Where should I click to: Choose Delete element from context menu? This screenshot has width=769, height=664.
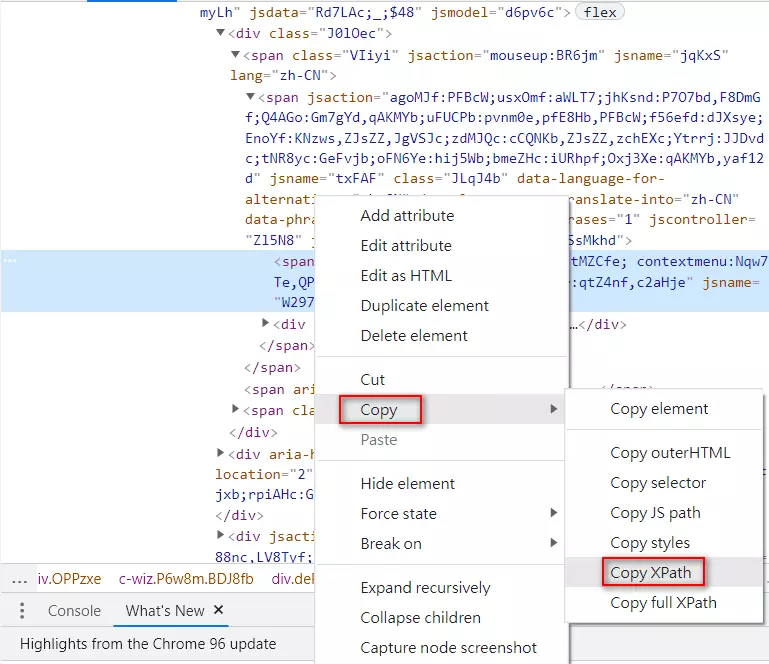(x=414, y=336)
